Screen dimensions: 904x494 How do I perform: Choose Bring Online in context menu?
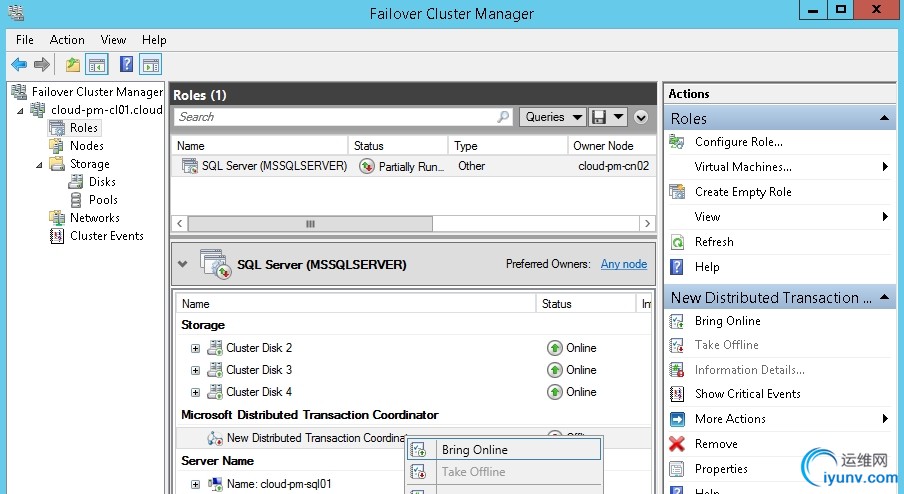(504, 450)
